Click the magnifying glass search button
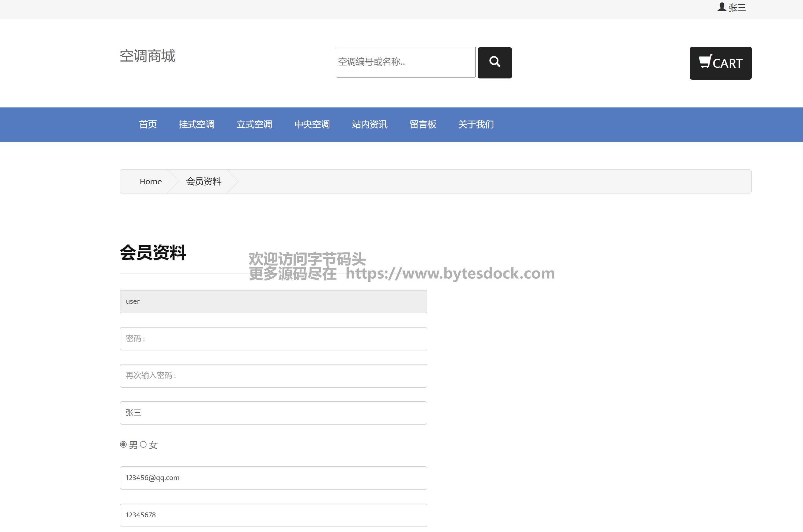Viewport: 803px width, 532px height. click(495, 63)
